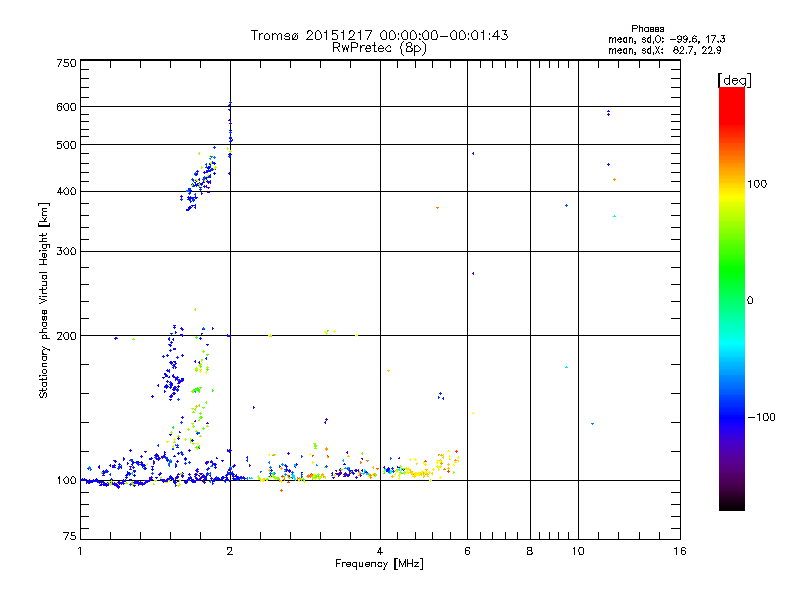Screen dimensions: 800x600
Task: Click the y-axis tick label '500'
Action: coord(67,145)
